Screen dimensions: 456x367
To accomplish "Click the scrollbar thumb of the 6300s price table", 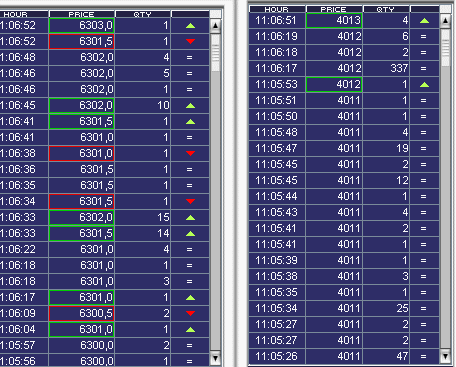I will (215, 53).
